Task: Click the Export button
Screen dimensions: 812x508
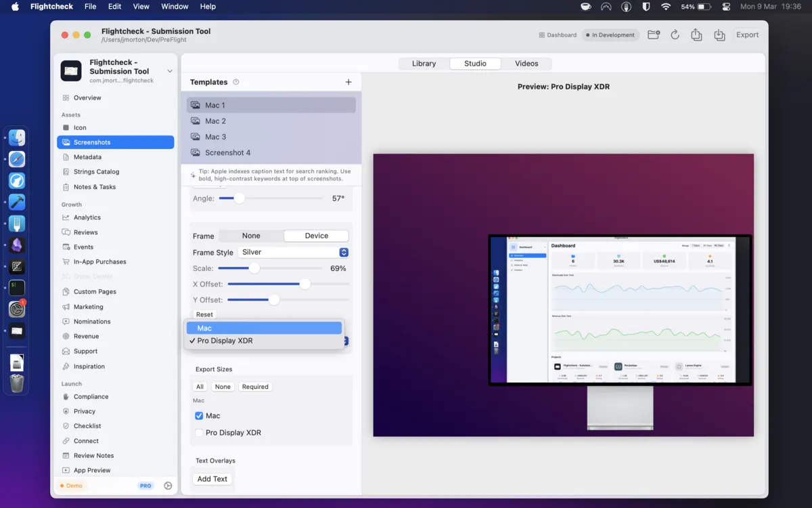Action: 747,35
